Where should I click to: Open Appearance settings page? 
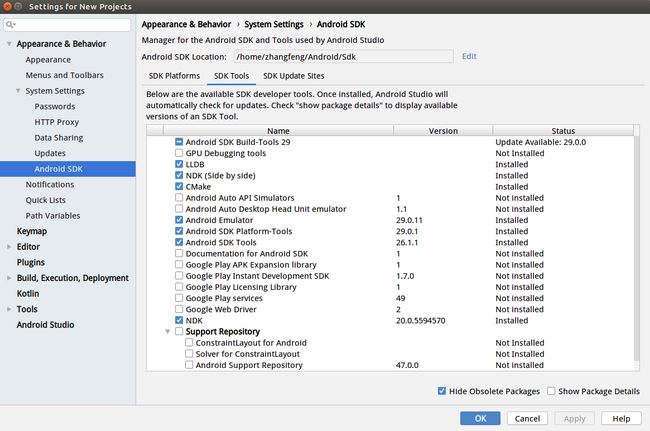point(48,60)
